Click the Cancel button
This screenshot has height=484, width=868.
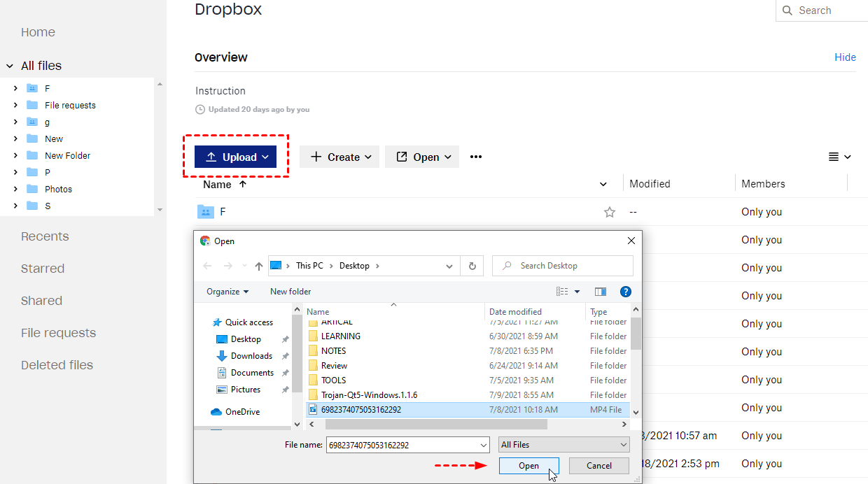coord(599,466)
